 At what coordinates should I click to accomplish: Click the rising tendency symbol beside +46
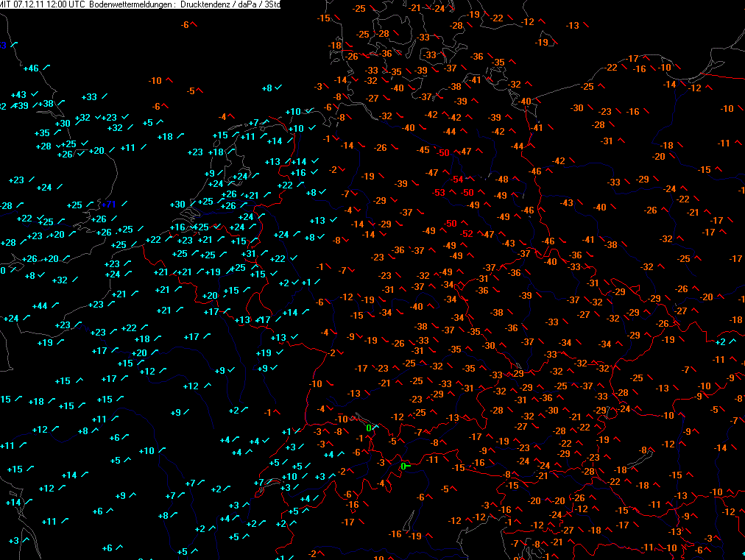[47, 68]
